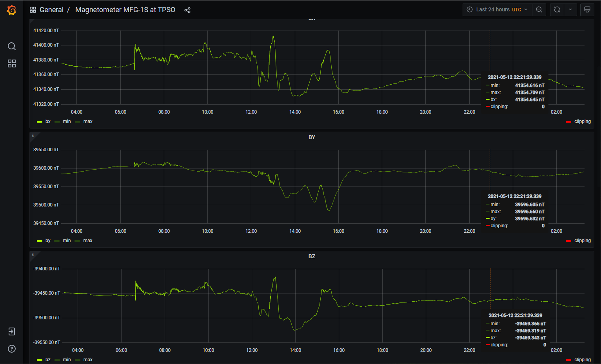This screenshot has width=601, height=364.
Task: Click the bz legend color swatch
Action: [x=40, y=360]
